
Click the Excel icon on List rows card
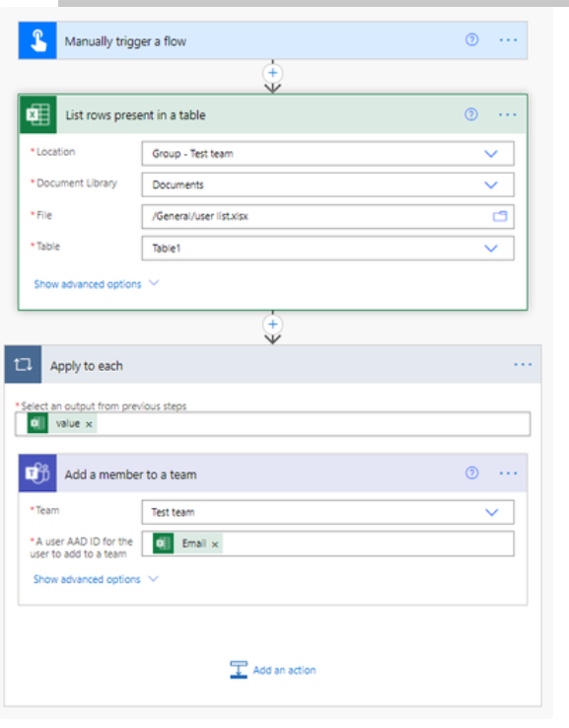pos(38,114)
